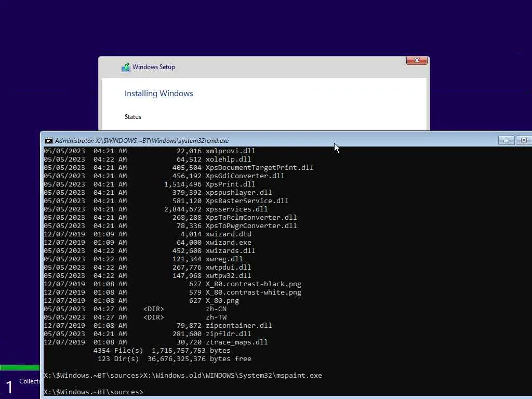Select the X_80.png file entry
Image resolution: width=532 pixels, height=399 pixels.
222,300
